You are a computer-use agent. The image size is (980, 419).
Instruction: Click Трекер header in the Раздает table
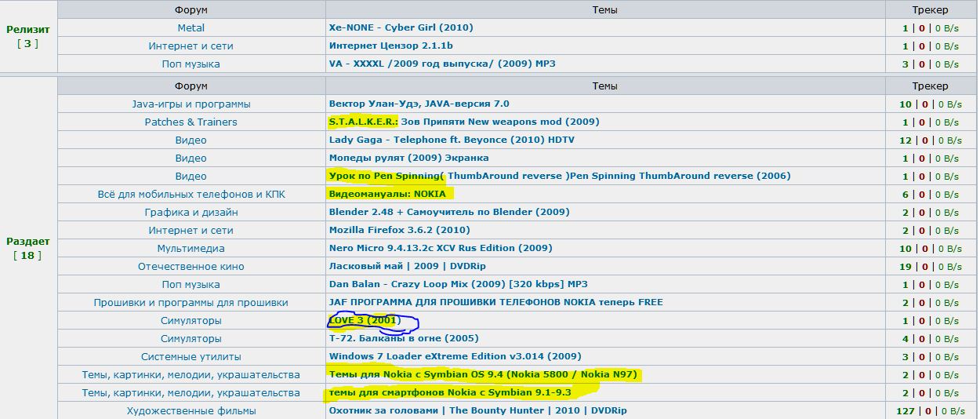(930, 86)
